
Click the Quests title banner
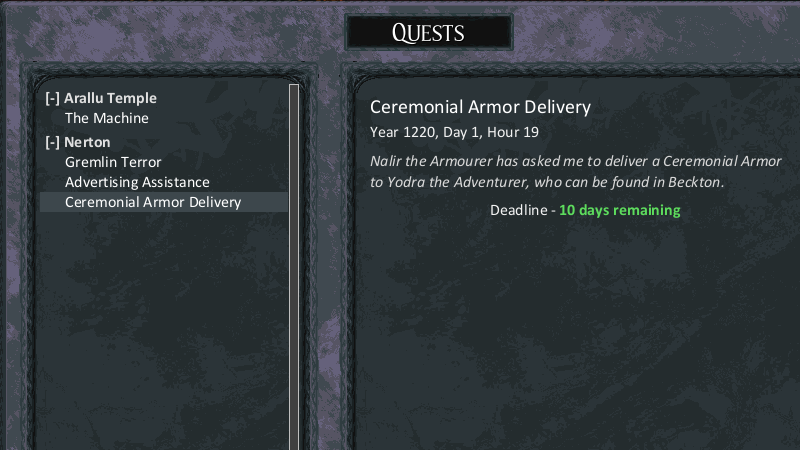point(429,33)
